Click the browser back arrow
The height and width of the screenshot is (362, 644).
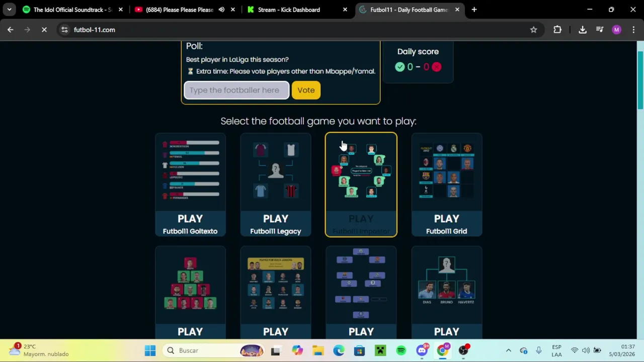click(x=10, y=30)
